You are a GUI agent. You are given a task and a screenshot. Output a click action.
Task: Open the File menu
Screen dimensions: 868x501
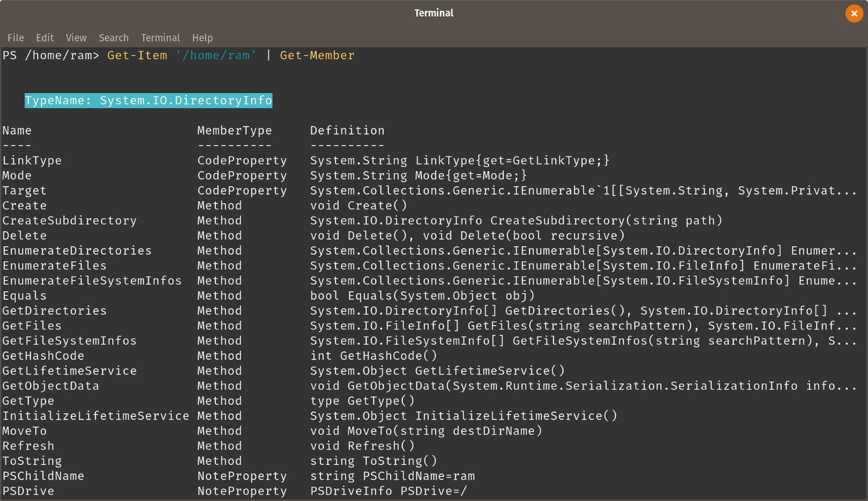pyautogui.click(x=16, y=38)
